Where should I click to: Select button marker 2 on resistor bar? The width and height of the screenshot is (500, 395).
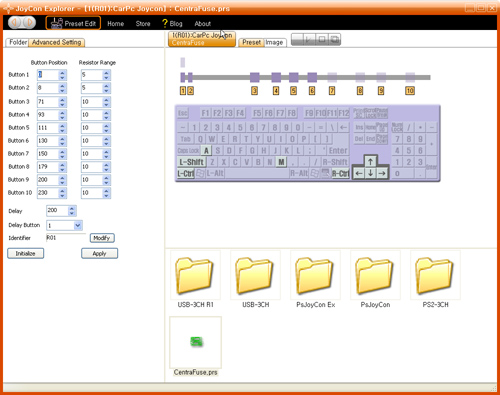[x=190, y=90]
